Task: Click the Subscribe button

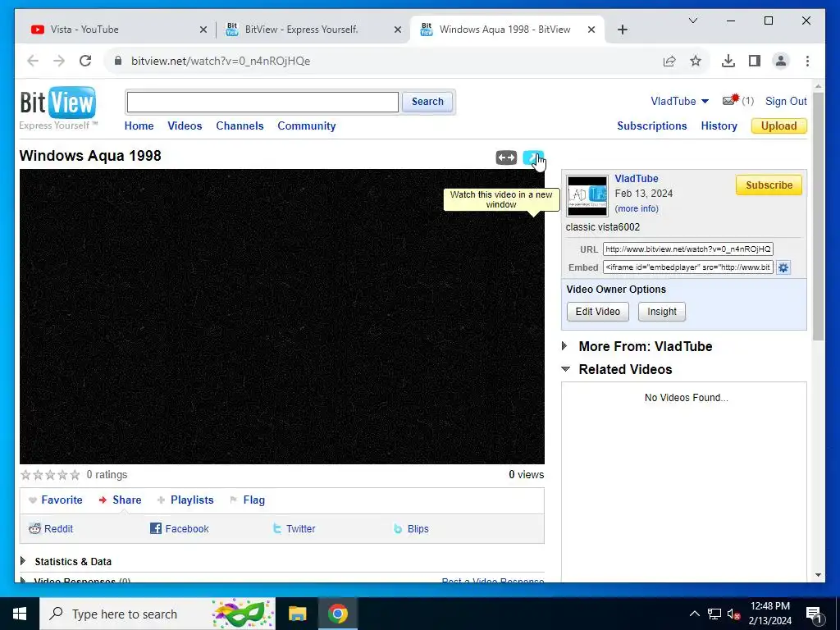Action: click(x=769, y=185)
